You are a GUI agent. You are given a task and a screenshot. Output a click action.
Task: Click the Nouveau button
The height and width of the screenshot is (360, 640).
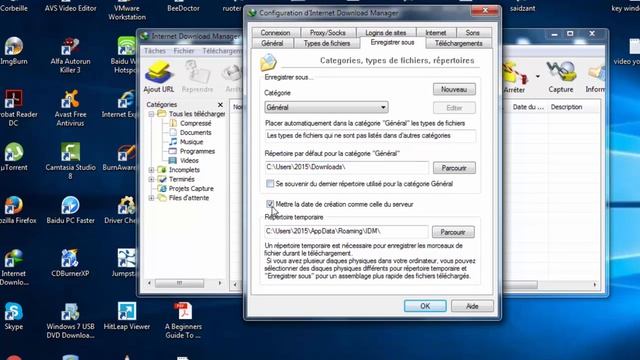[x=454, y=89]
